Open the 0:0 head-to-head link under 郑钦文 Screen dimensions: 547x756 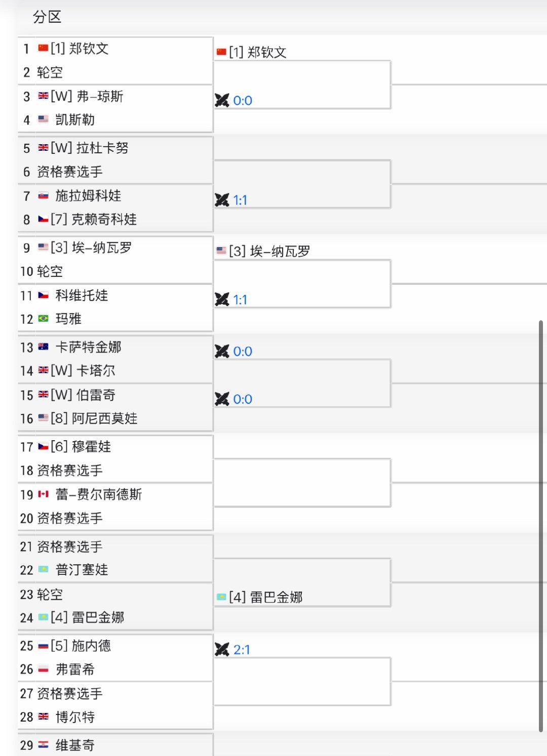pos(243,100)
